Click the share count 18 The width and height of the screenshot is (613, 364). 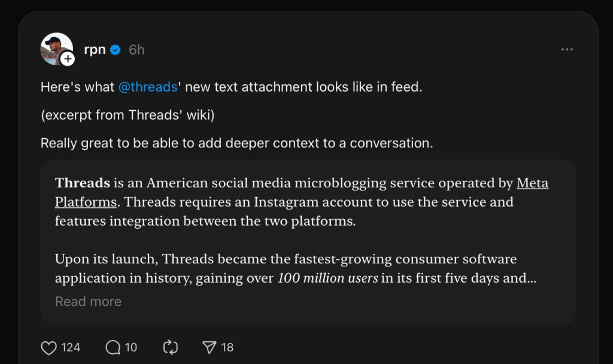(227, 347)
